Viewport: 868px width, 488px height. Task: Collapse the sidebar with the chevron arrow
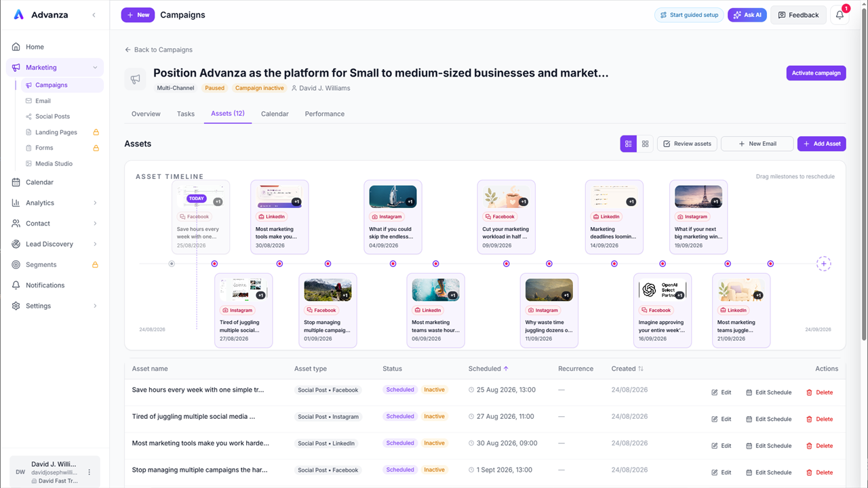click(x=94, y=15)
